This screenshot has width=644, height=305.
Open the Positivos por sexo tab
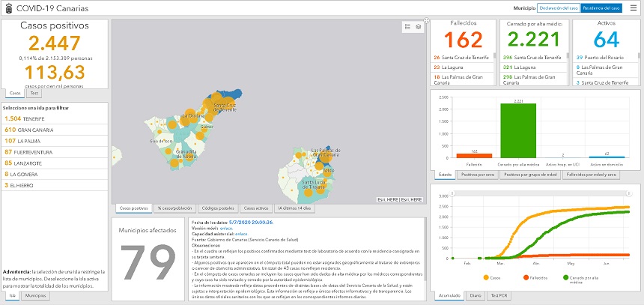(x=479, y=174)
